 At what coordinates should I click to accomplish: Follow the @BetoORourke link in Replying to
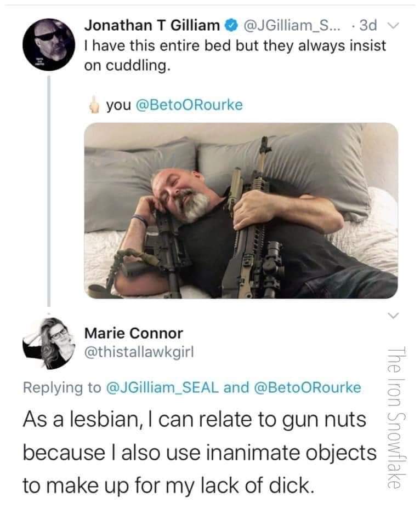(308, 388)
